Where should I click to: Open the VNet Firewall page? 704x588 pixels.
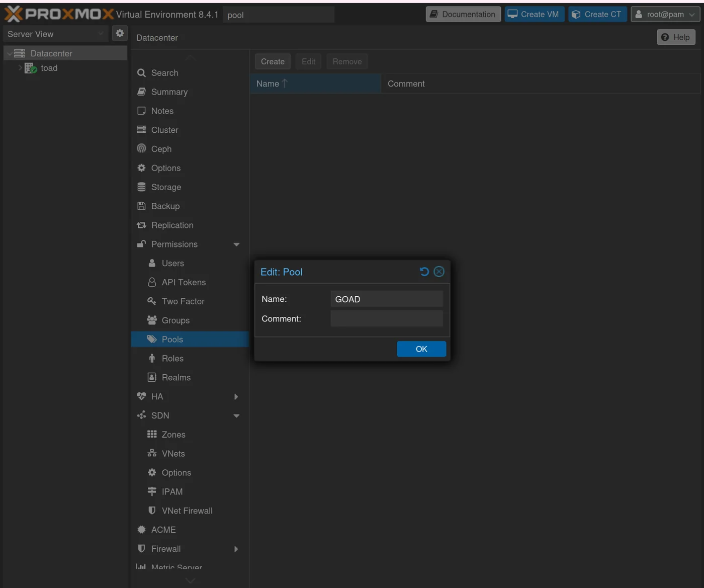[187, 511]
